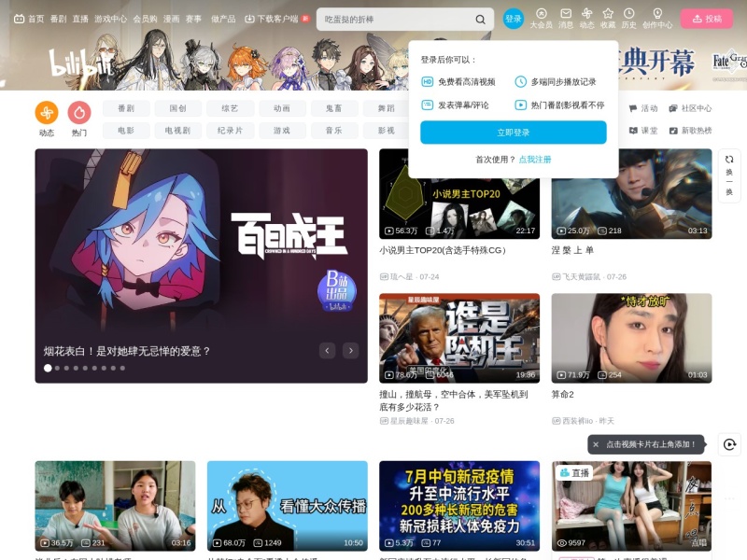
Task: Select the 鬼畜 category pill
Action: [x=334, y=108]
